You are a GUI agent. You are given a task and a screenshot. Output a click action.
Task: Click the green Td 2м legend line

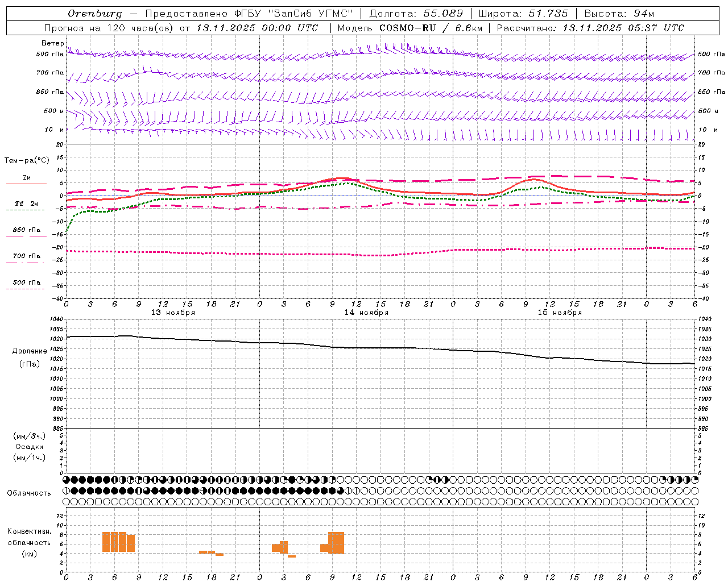(x=25, y=210)
